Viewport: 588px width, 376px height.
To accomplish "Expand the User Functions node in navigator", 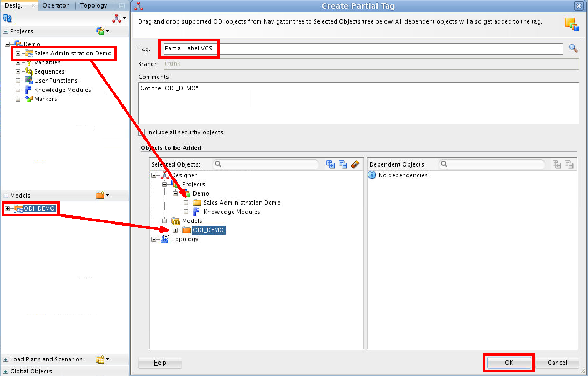I will click(x=18, y=81).
